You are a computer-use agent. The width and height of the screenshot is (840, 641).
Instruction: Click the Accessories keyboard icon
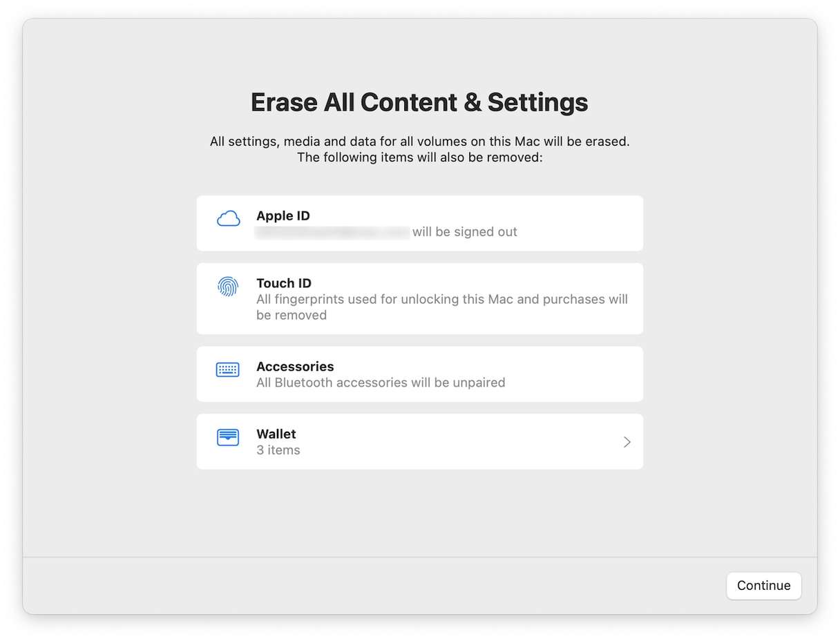(x=228, y=370)
